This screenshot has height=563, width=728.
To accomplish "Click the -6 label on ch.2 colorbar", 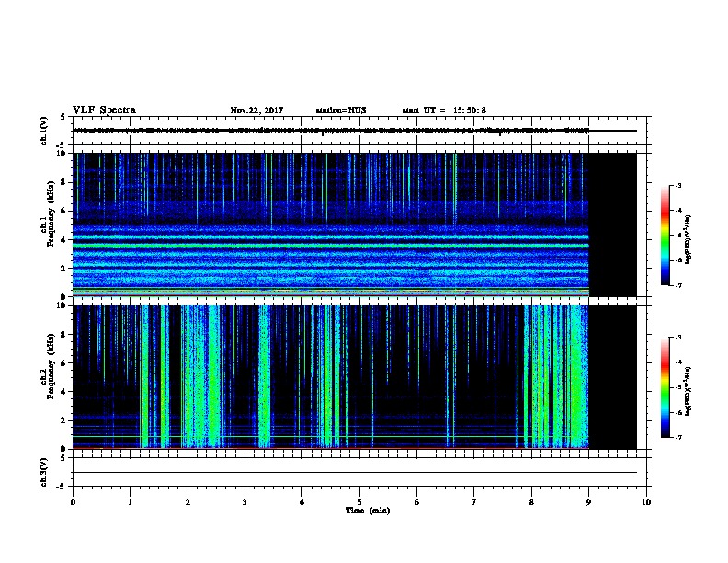I will pos(678,412).
